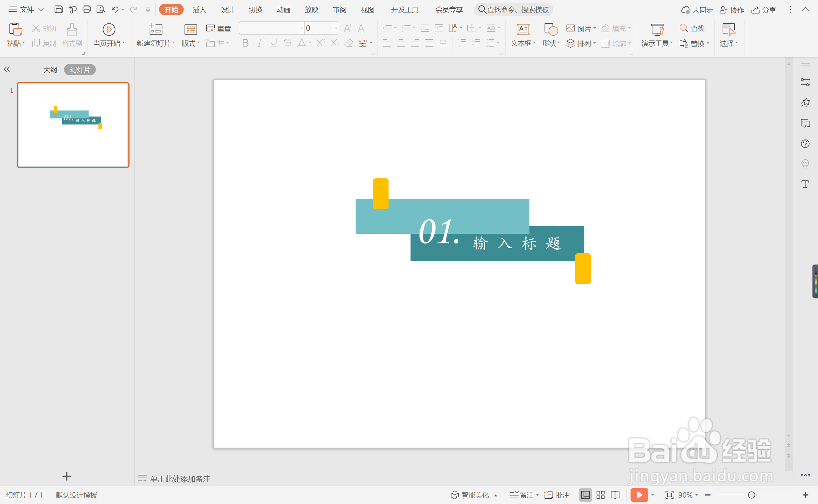The height and width of the screenshot is (504, 818).
Task: Switch to Outline (大纲) pane view
Action: pyautogui.click(x=50, y=70)
